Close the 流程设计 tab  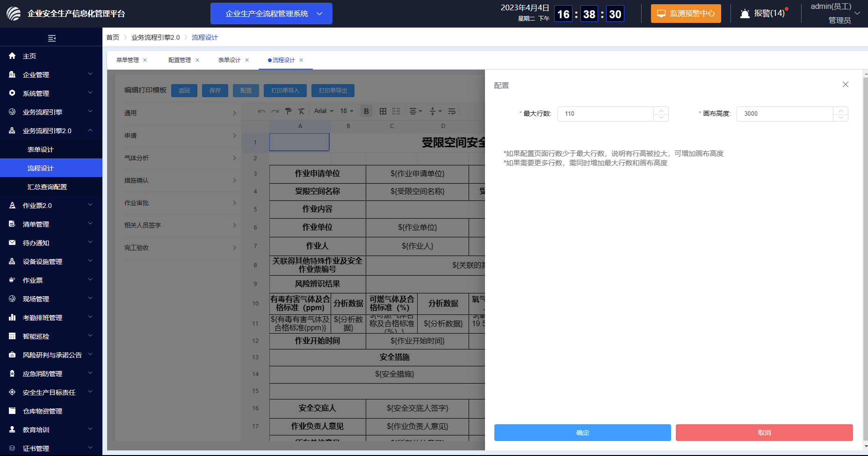pyautogui.click(x=301, y=60)
